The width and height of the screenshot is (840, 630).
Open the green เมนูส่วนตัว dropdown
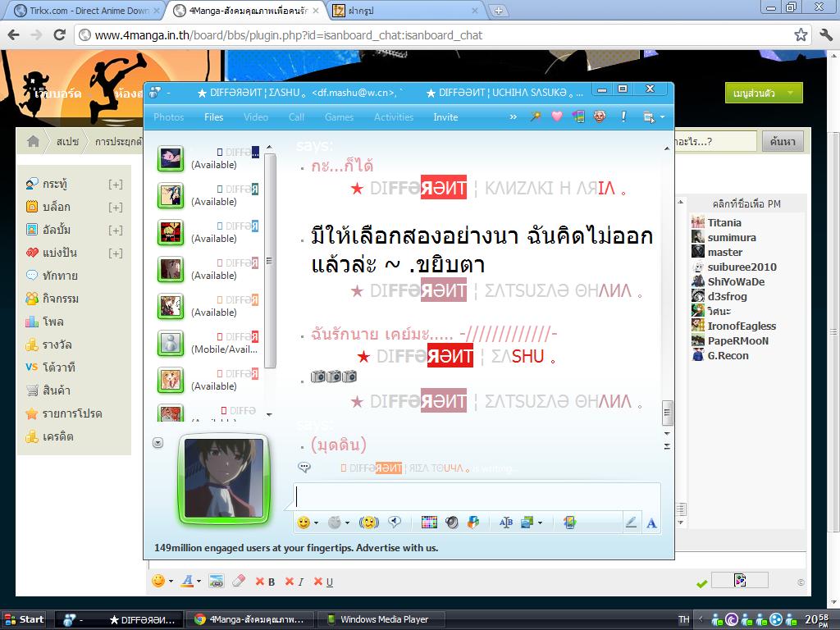[764, 94]
